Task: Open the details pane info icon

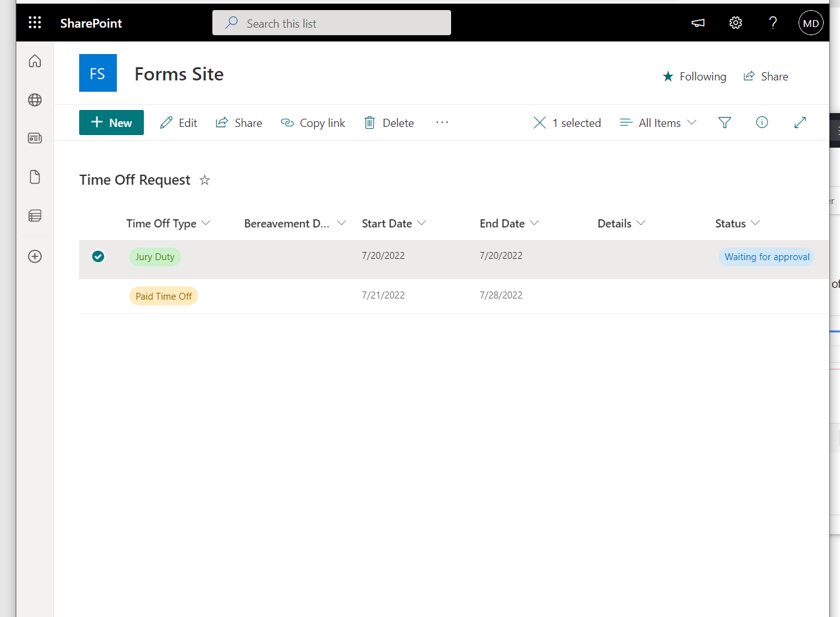Action: 762,123
